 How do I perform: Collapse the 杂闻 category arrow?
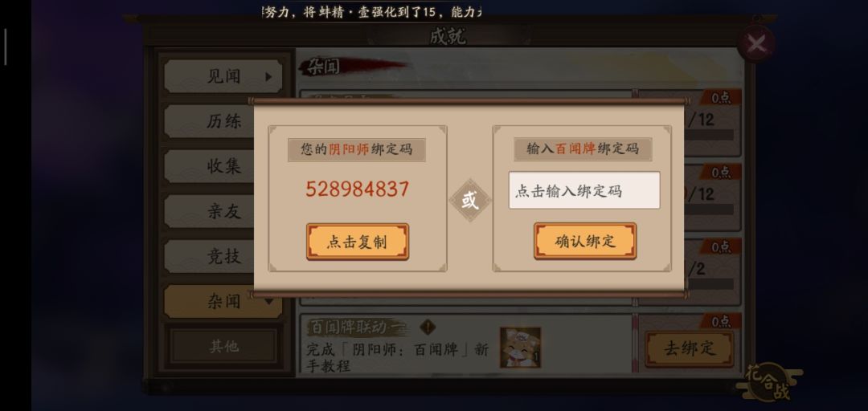pos(268,302)
